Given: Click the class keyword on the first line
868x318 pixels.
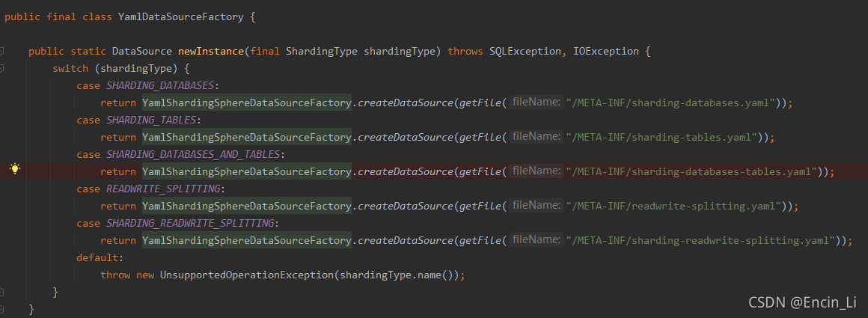Looking at the screenshot, I should [97, 16].
